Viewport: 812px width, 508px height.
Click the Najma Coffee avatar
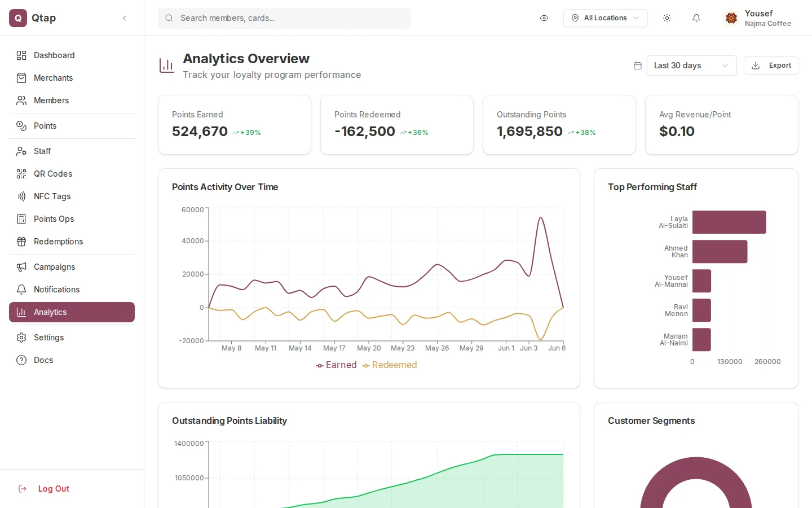(731, 18)
